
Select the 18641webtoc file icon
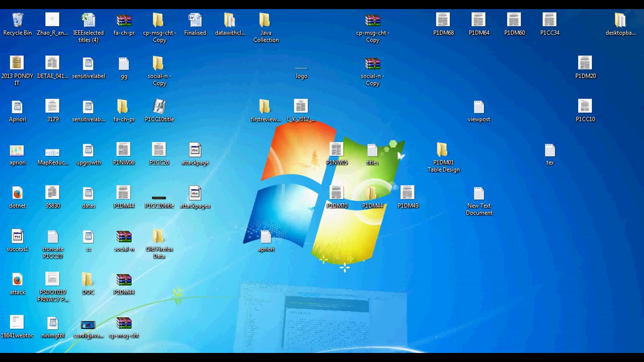click(17, 323)
